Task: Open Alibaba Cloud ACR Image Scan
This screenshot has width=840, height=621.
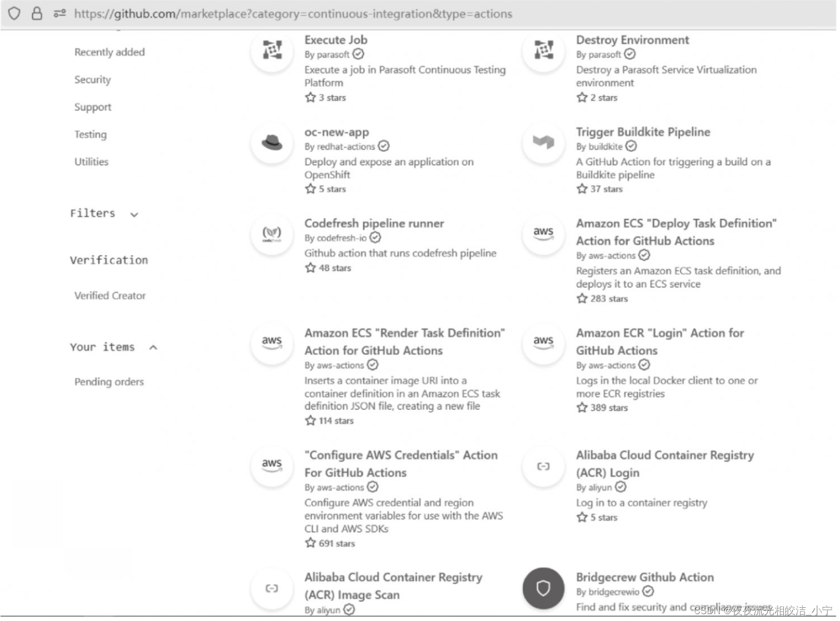Action: tap(393, 586)
